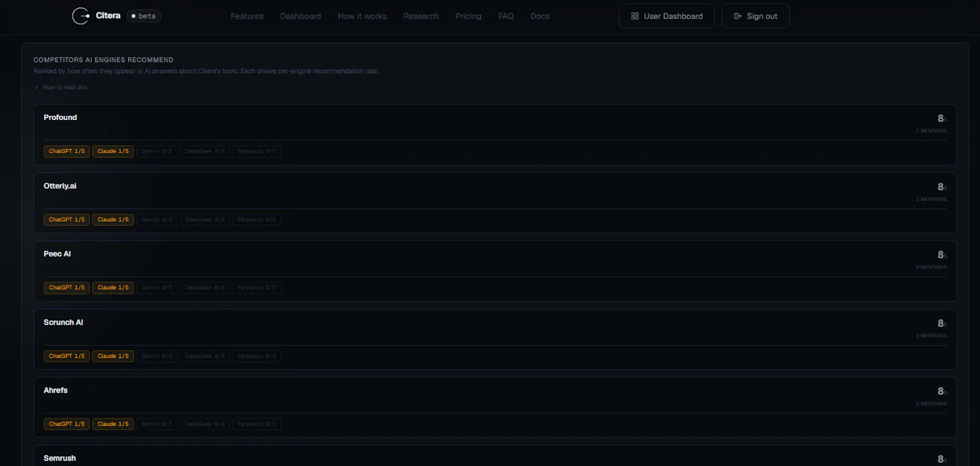The height and width of the screenshot is (466, 980).
Task: Click ChatGPT 1/5 chip in Otterly.ai row
Action: [67, 220]
